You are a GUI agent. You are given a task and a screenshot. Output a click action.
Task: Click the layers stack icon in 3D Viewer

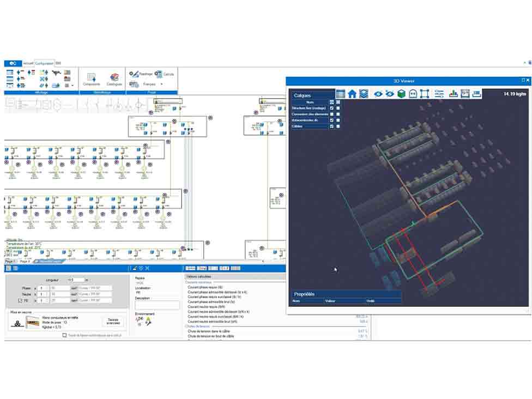point(364,94)
